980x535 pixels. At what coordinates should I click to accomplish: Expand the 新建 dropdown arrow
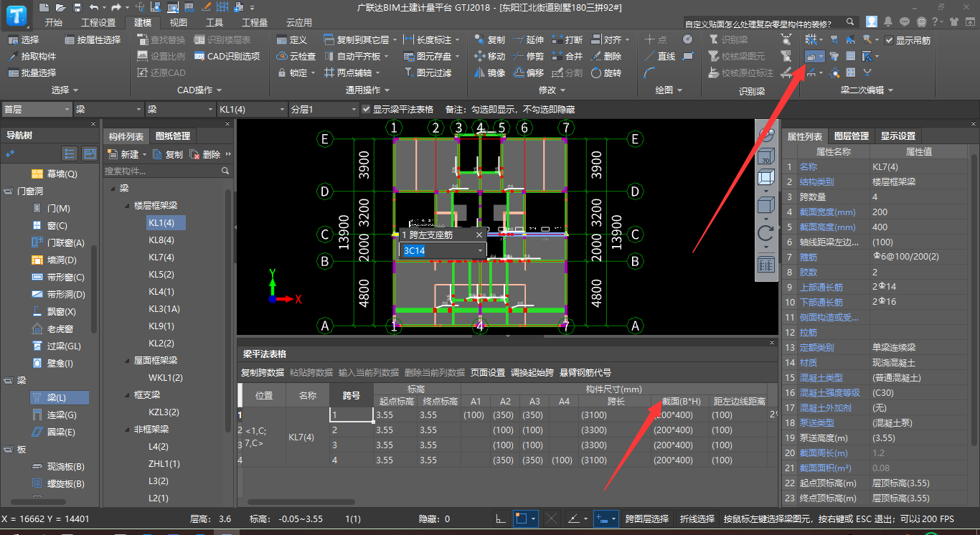click(x=144, y=154)
